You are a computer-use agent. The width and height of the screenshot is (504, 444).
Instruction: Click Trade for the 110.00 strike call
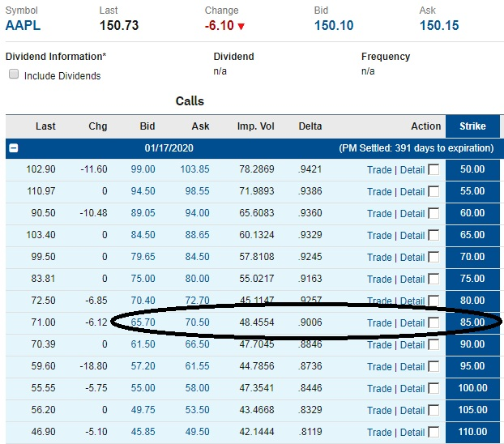(378, 432)
